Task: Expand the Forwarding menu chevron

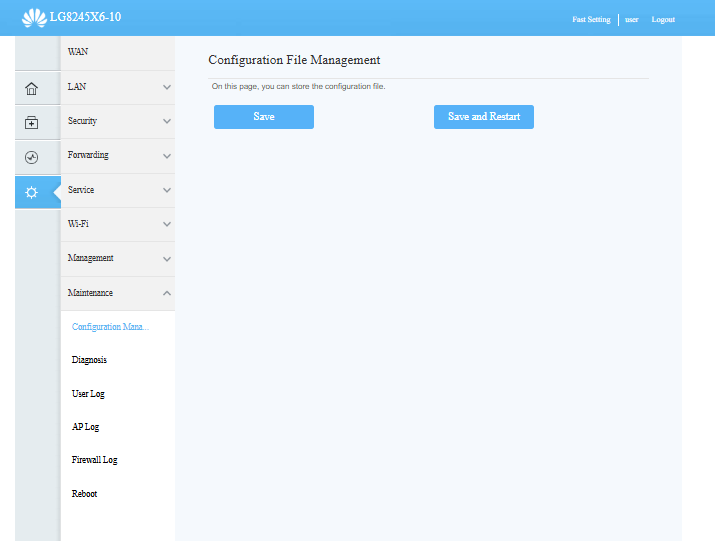Action: click(x=167, y=156)
